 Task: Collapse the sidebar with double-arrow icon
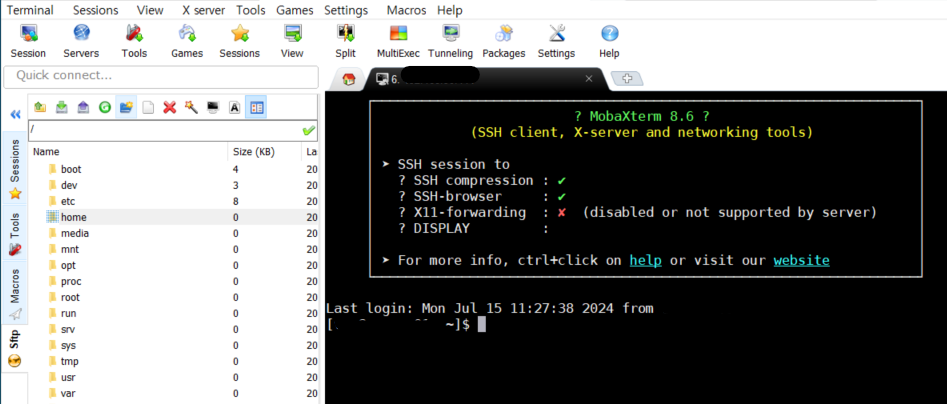16,114
